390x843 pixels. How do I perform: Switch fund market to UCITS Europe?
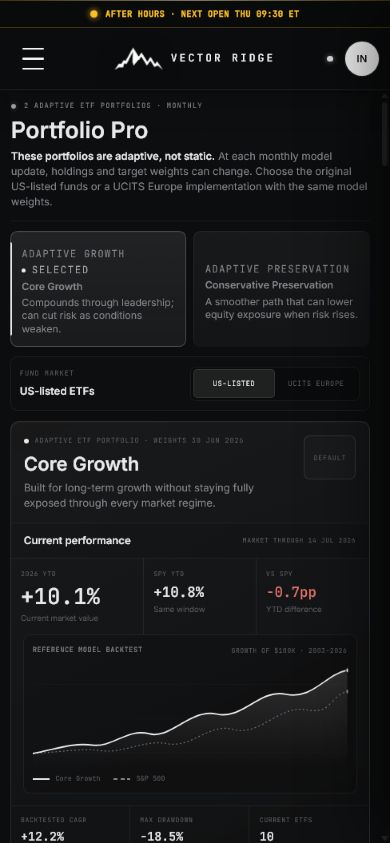[x=316, y=383]
